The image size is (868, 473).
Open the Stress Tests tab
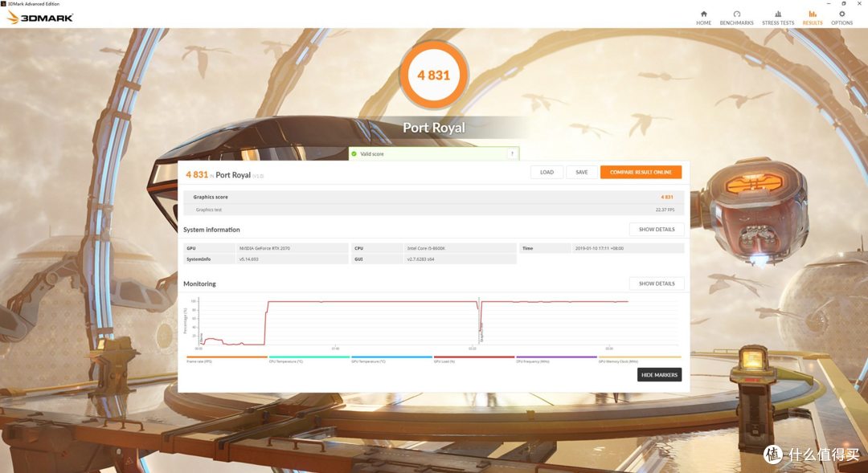(778, 18)
